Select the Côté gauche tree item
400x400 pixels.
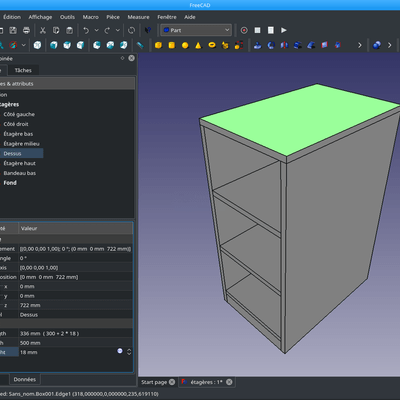pyautogui.click(x=19, y=114)
